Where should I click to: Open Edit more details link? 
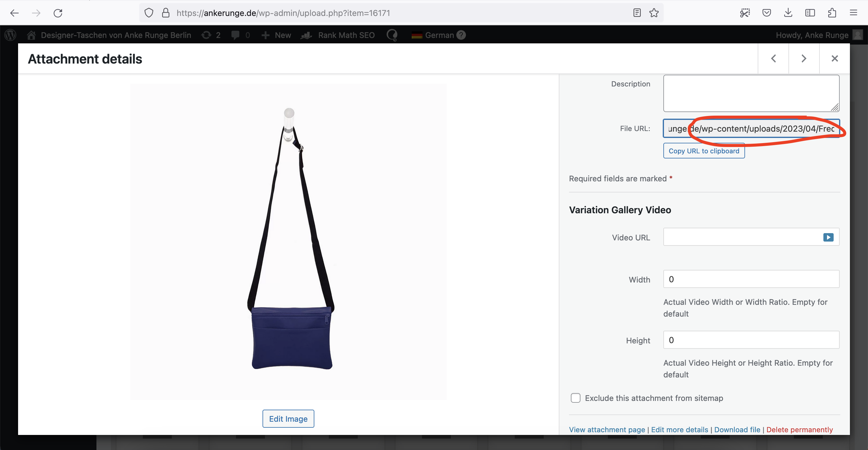pos(679,430)
